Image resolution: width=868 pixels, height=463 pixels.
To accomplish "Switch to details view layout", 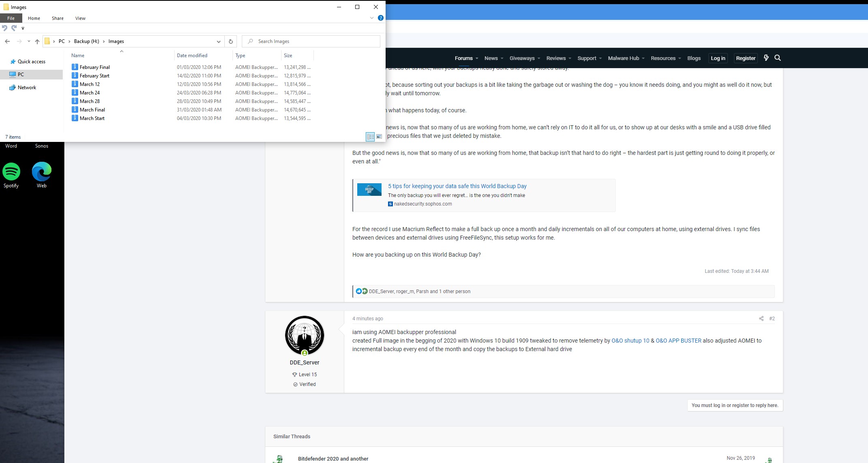I will pyautogui.click(x=370, y=137).
